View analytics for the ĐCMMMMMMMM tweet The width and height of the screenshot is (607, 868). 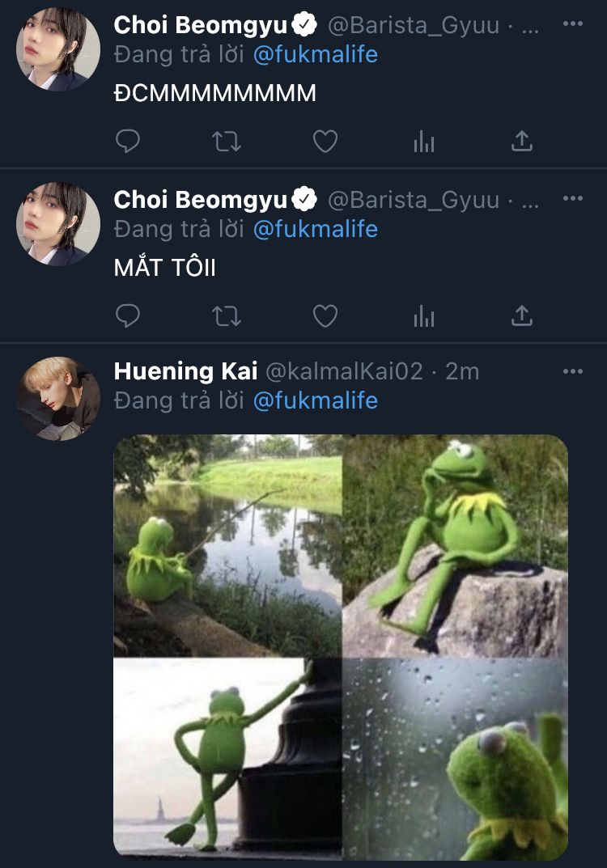click(424, 142)
